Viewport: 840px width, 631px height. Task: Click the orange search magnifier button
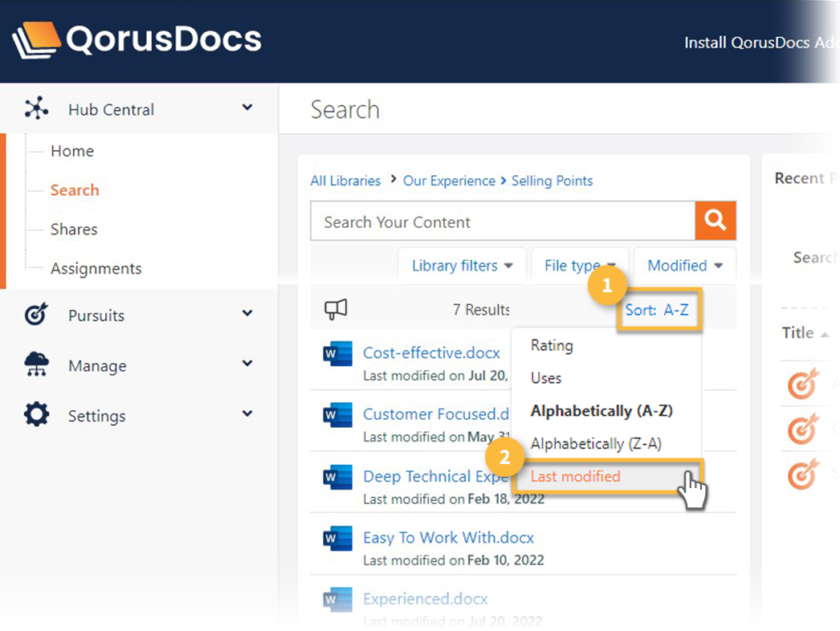pyautogui.click(x=716, y=220)
